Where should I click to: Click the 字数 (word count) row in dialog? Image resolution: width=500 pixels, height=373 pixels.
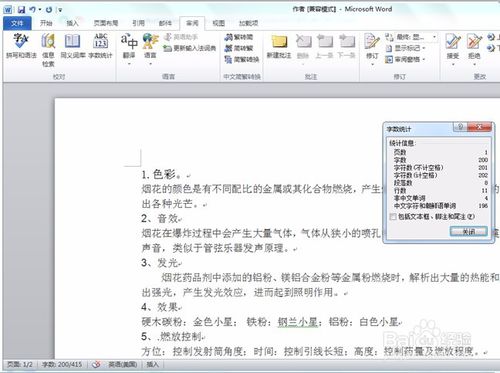(x=441, y=160)
